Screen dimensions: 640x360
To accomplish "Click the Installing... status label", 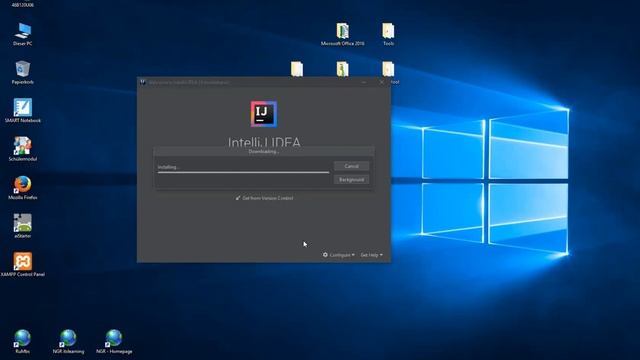I will point(168,167).
